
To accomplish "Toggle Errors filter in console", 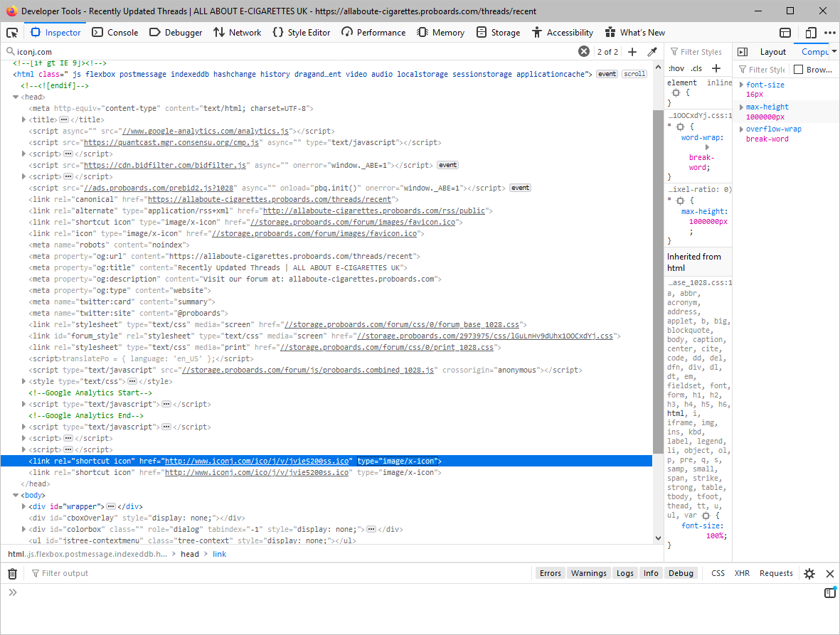I will (551, 573).
